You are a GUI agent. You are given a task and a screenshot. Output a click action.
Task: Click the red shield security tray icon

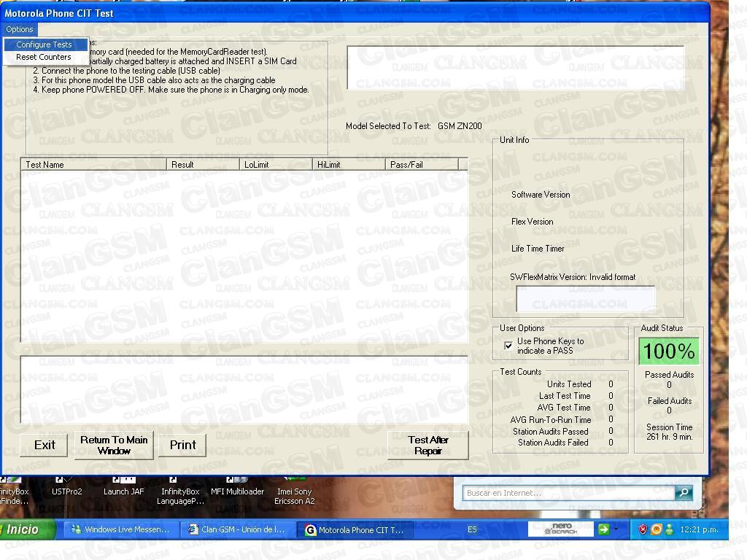[x=643, y=529]
